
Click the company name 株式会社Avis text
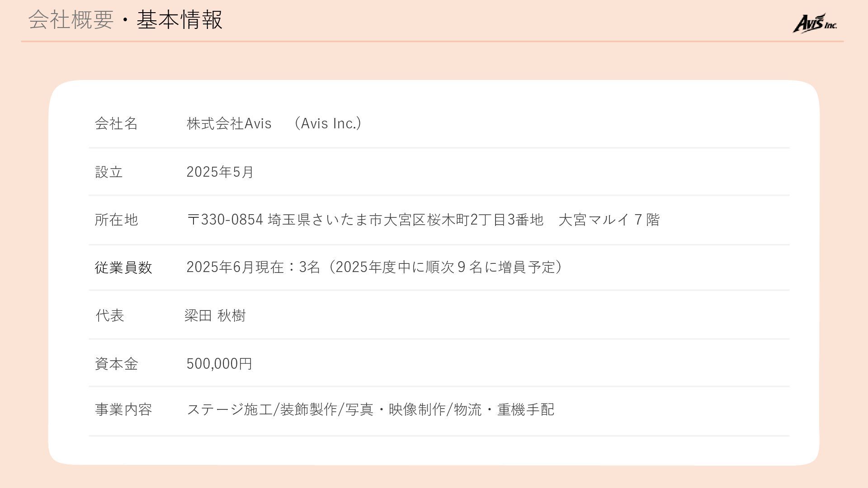click(229, 123)
